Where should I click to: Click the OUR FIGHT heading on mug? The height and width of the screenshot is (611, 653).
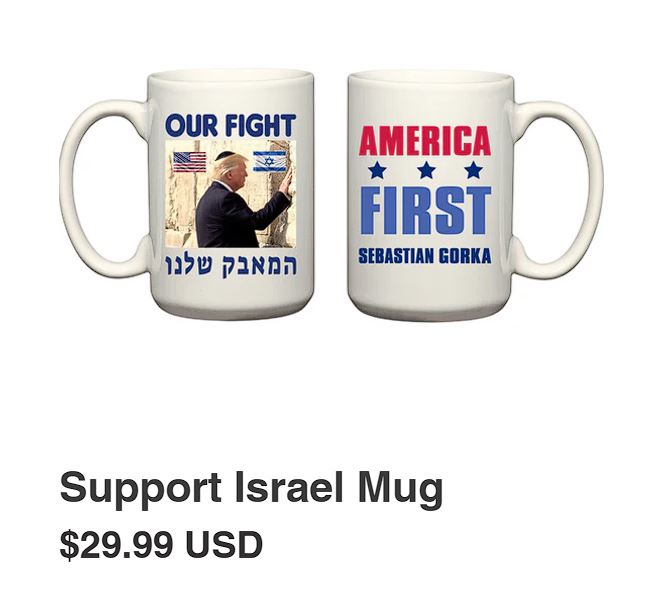(x=231, y=125)
